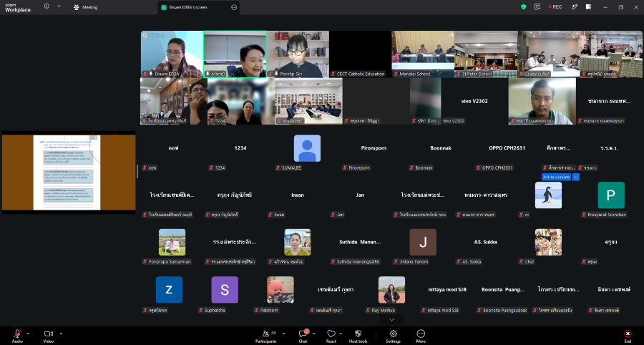
Task: Open audio options caret beside Audio
Action: [29, 334]
